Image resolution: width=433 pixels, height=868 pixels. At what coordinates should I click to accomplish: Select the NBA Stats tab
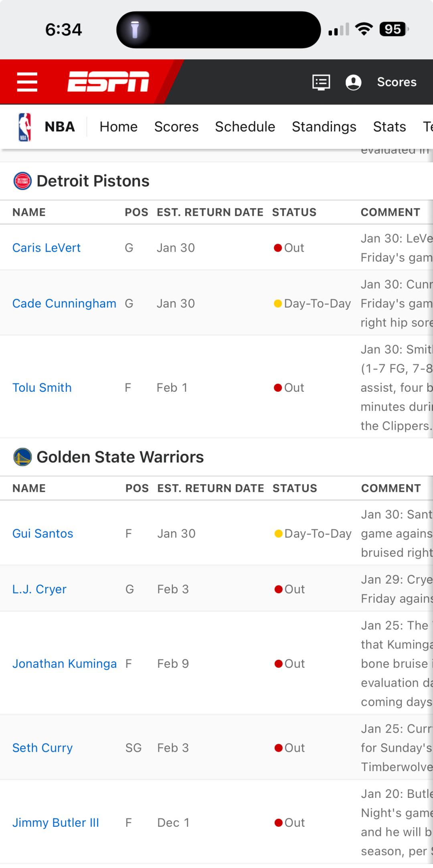389,127
